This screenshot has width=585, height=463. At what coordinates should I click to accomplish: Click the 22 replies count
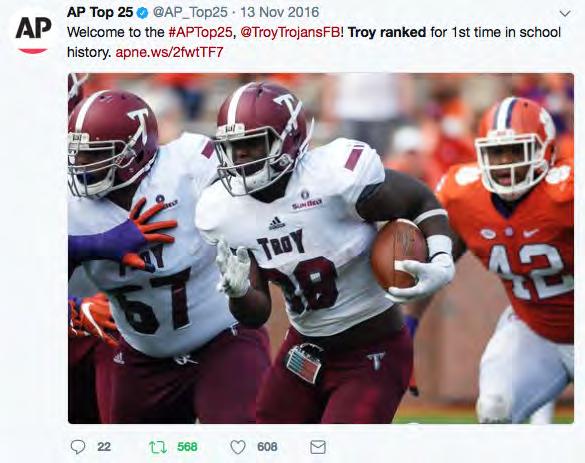pos(104,447)
